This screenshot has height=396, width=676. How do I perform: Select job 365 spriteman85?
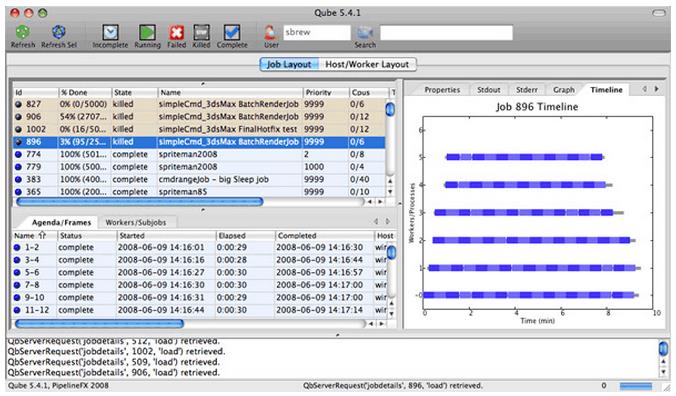tap(199, 192)
